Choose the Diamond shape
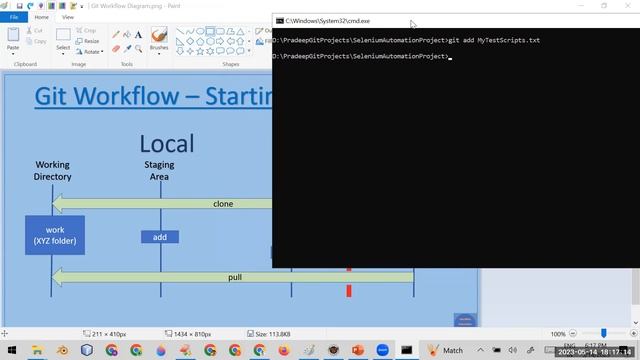This screenshot has height=360, width=640. [190, 41]
